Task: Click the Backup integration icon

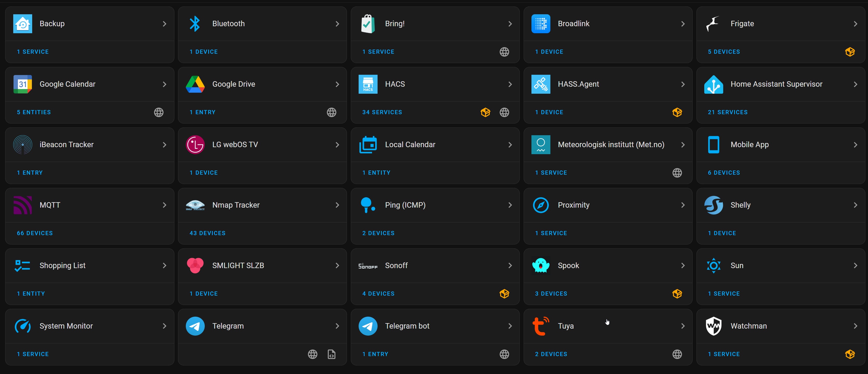Action: click(x=23, y=24)
